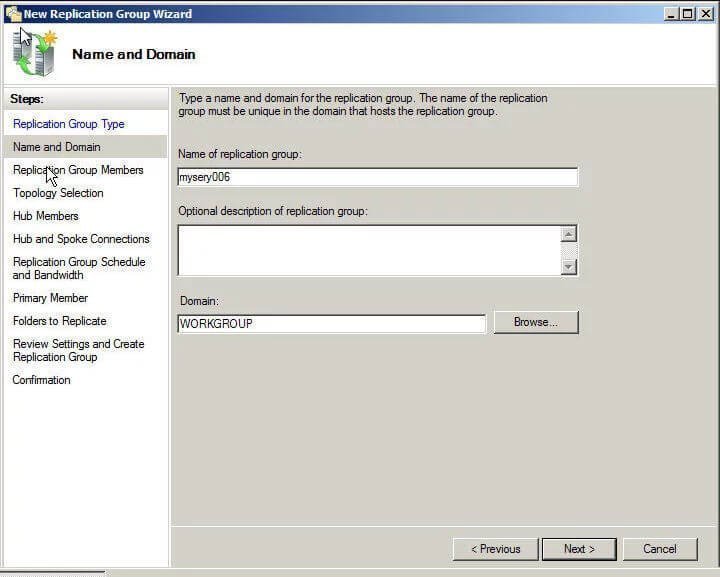720x577 pixels.
Task: Click the description scrollbar up arrow
Action: click(x=568, y=234)
